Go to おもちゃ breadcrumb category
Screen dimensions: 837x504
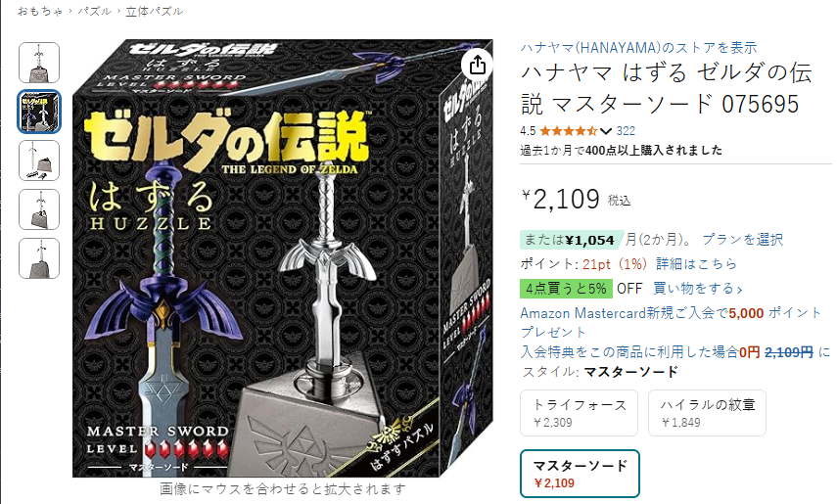coord(40,11)
